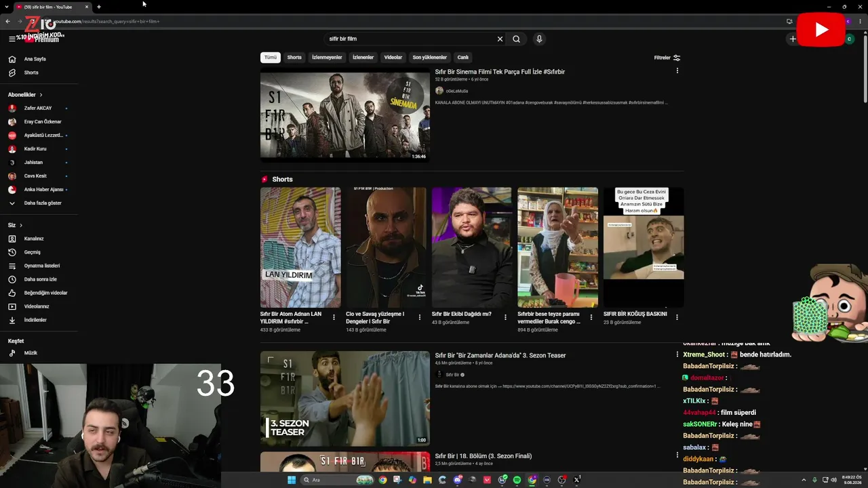The width and height of the screenshot is (868, 488).
Task: Open Zafer AKCAY channel avatar
Action: [x=12, y=108]
